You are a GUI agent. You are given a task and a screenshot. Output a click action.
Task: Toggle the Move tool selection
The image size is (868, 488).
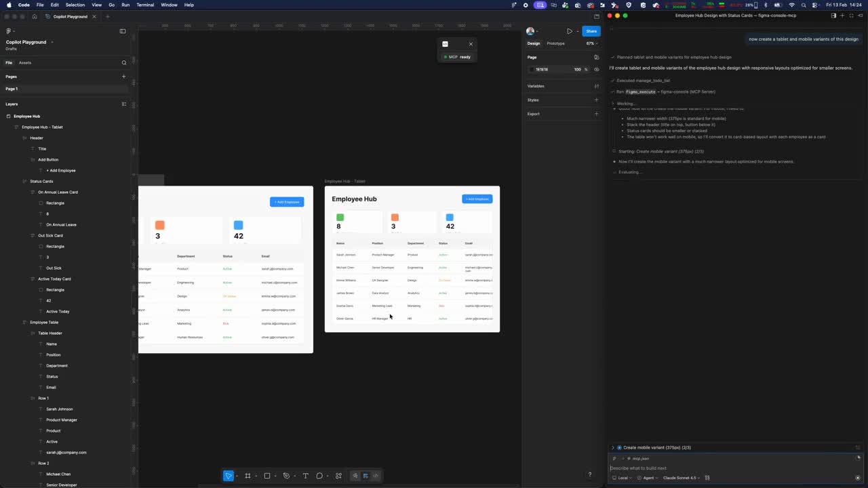[229, 476]
